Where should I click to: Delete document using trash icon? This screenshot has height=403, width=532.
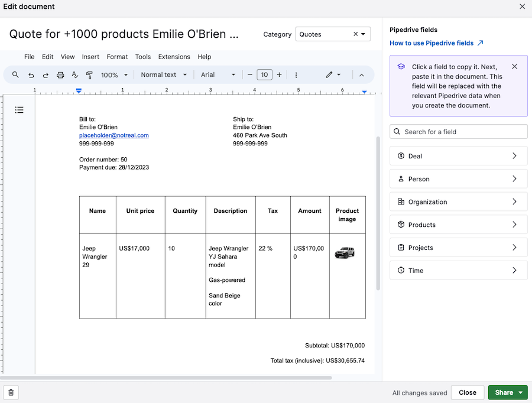(x=11, y=392)
